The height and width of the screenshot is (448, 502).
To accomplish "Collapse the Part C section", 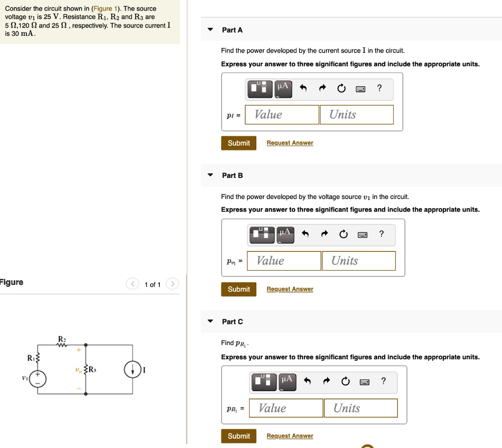I will tap(210, 322).
